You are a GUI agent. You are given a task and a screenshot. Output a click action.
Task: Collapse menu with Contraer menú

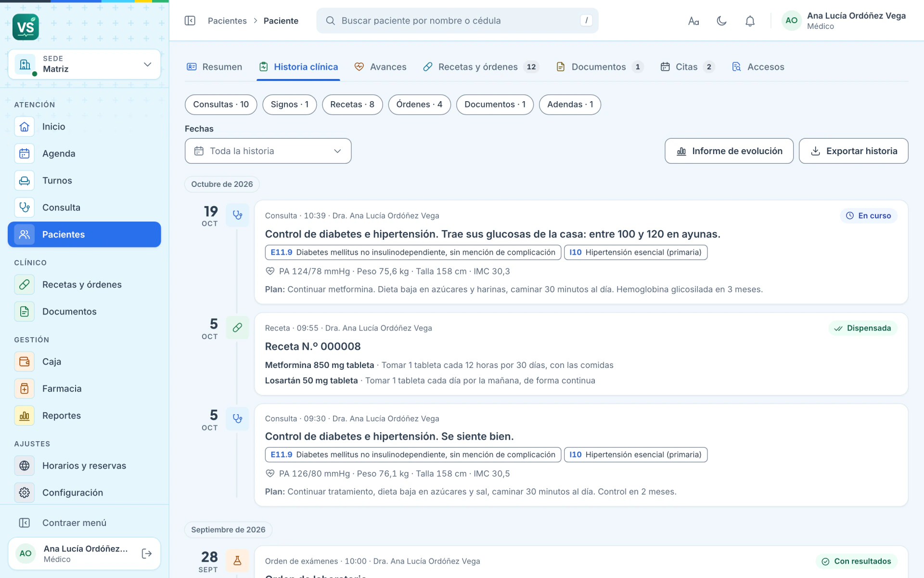click(84, 523)
